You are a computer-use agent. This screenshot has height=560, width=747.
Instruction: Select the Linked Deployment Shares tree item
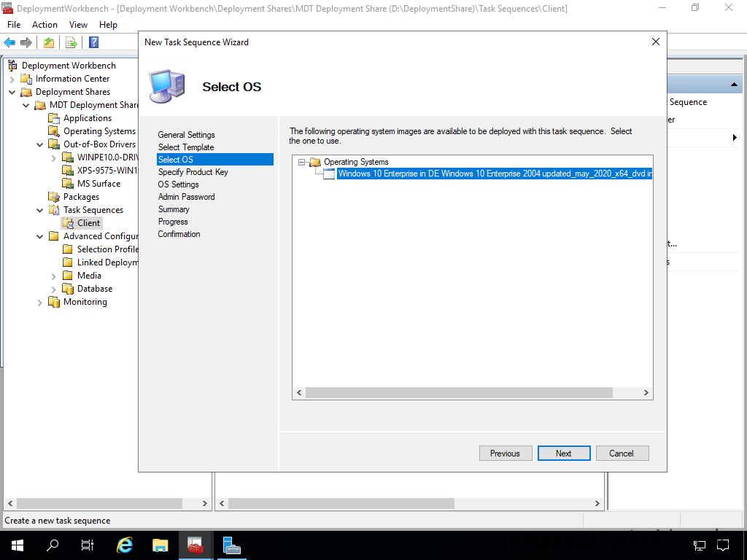click(x=108, y=262)
